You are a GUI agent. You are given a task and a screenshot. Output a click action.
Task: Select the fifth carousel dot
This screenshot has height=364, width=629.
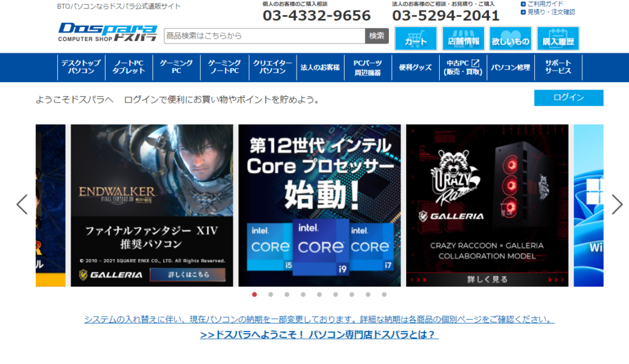319,295
